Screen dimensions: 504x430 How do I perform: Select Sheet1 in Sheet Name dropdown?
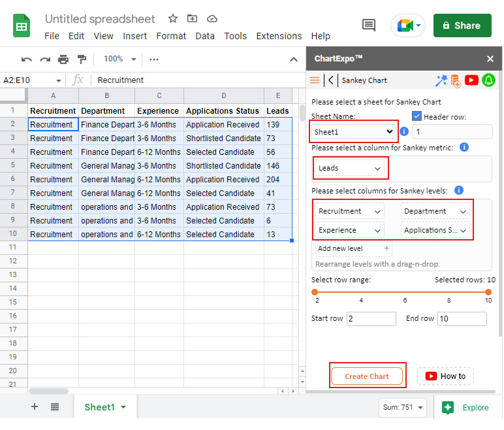point(353,131)
